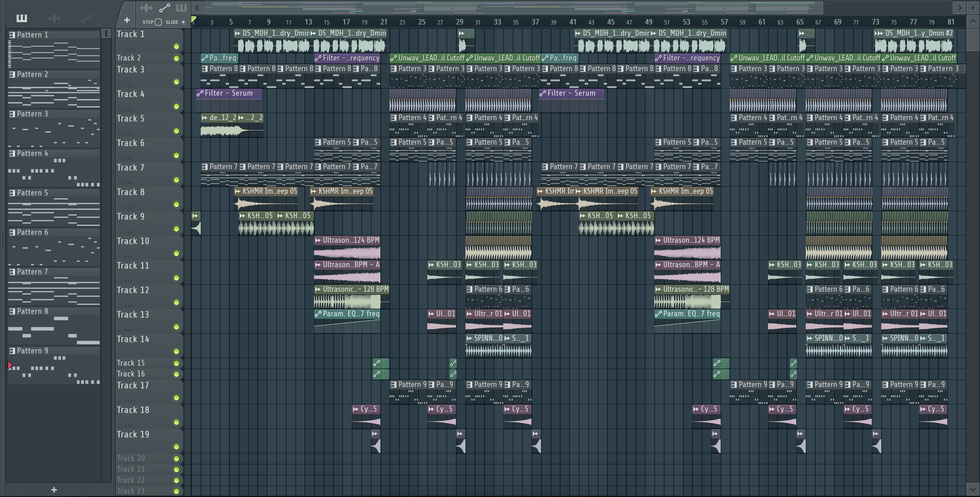
Task: Mute Track 19 with its green LED
Action: click(x=176, y=447)
